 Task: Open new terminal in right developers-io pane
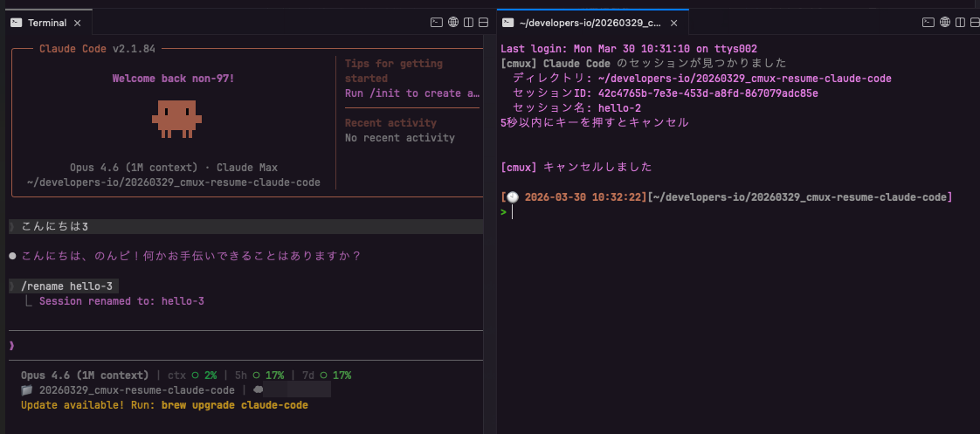pyautogui.click(x=928, y=23)
